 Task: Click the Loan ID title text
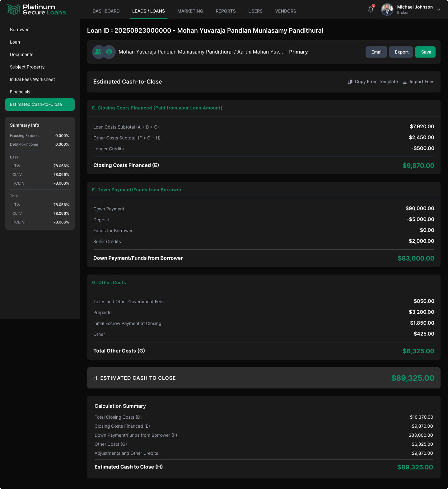[x=205, y=31]
